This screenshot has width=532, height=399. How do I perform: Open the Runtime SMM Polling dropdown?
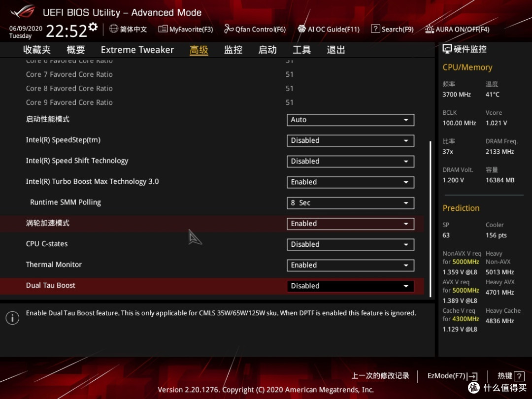tap(351, 203)
